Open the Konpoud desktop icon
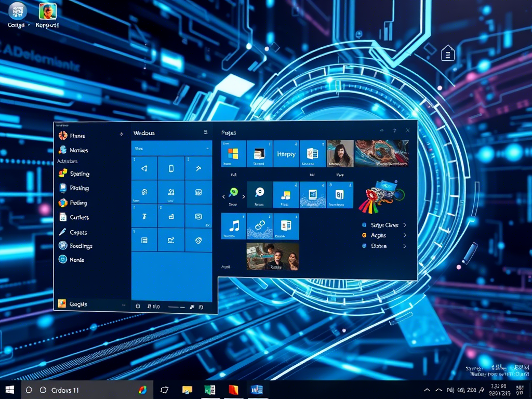The height and width of the screenshot is (399, 532). (47, 15)
